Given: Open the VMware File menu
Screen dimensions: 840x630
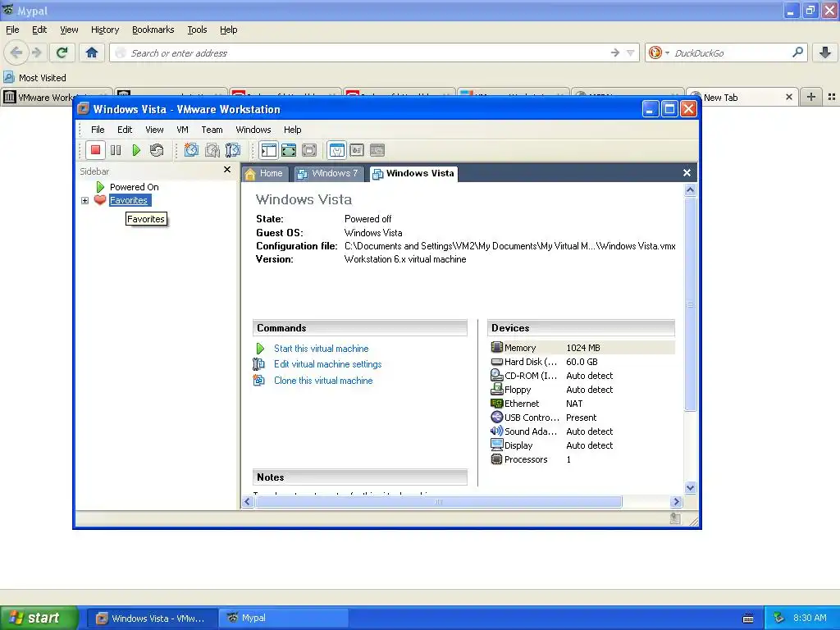Looking at the screenshot, I should (98, 130).
